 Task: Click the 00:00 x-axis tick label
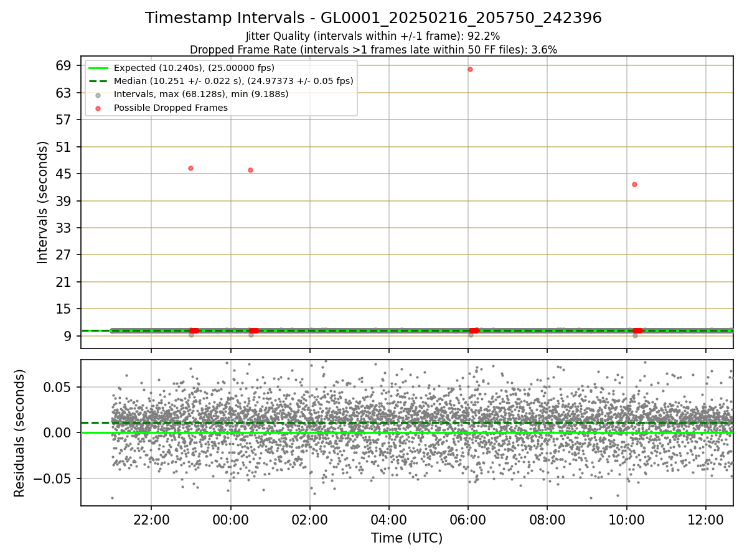coord(230,520)
